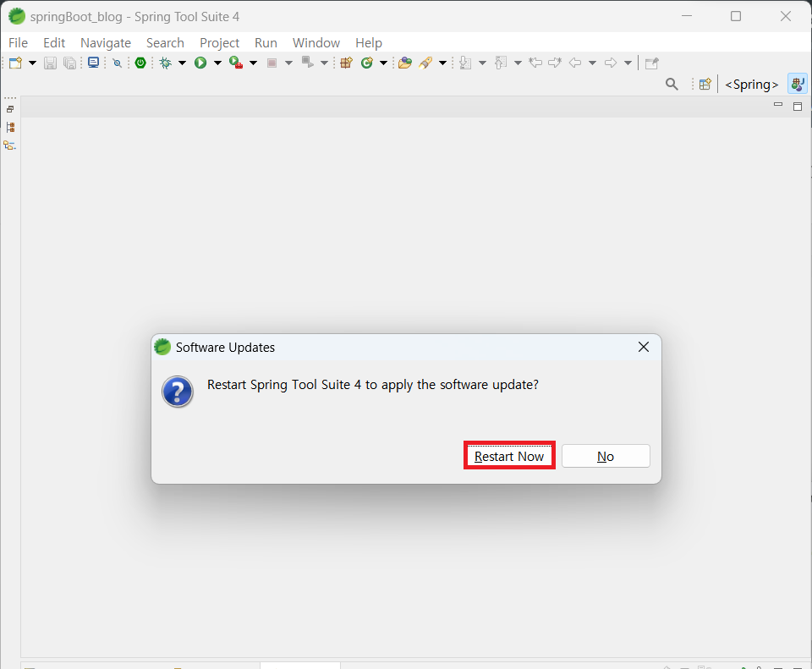
Task: Click the Debug bug icon
Action: coord(166,63)
